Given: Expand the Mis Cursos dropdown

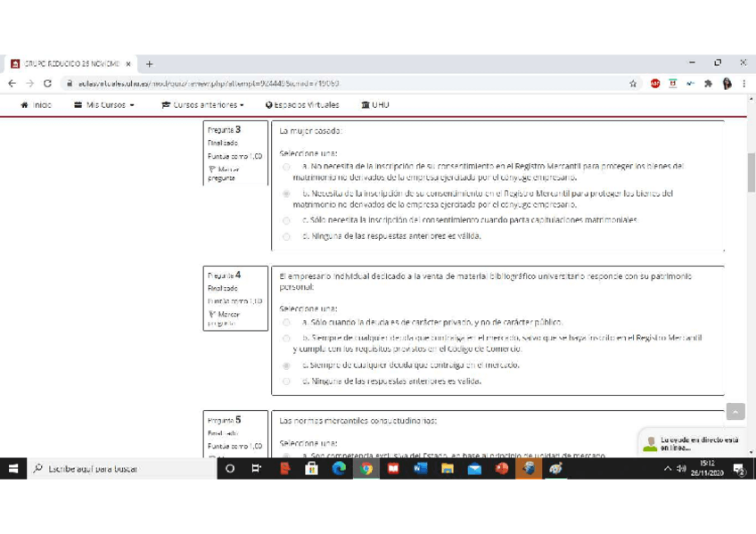Looking at the screenshot, I should click(x=104, y=105).
